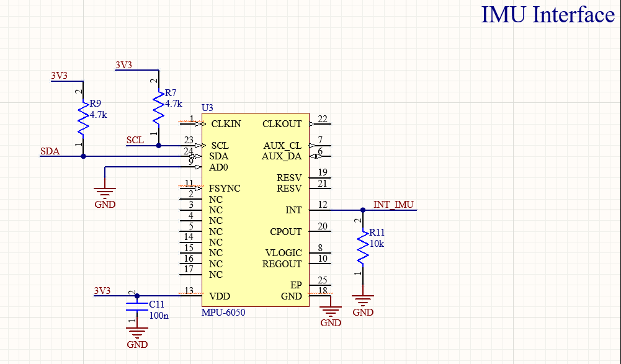Click the EP pin name
Viewport: 621px width, 364px height.
tap(296, 285)
